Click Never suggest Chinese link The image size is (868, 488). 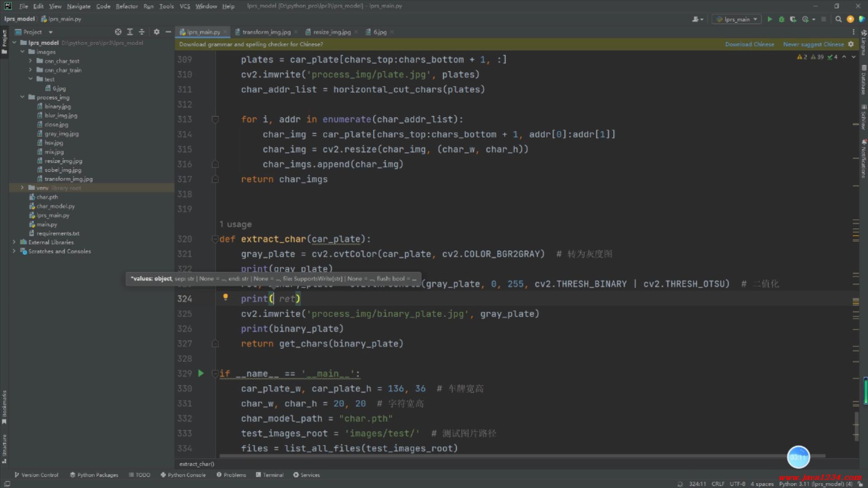pyautogui.click(x=813, y=44)
